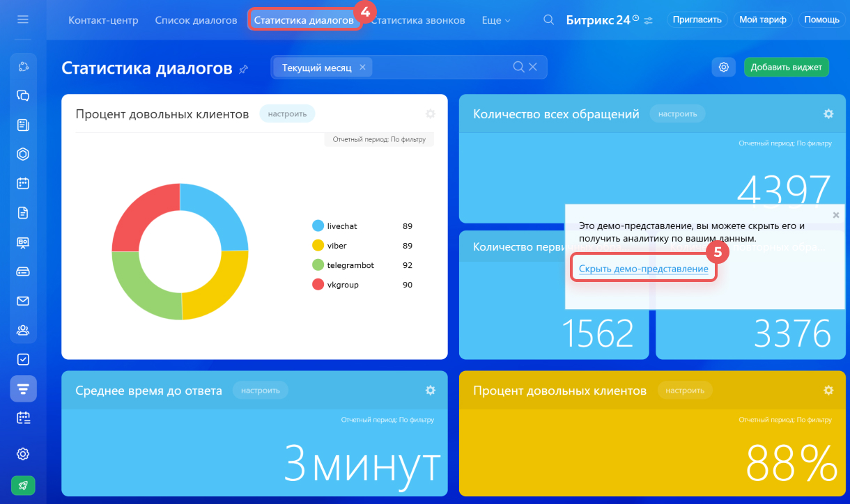Click the 1562 first requests value
The image size is (850, 504).
598,333
